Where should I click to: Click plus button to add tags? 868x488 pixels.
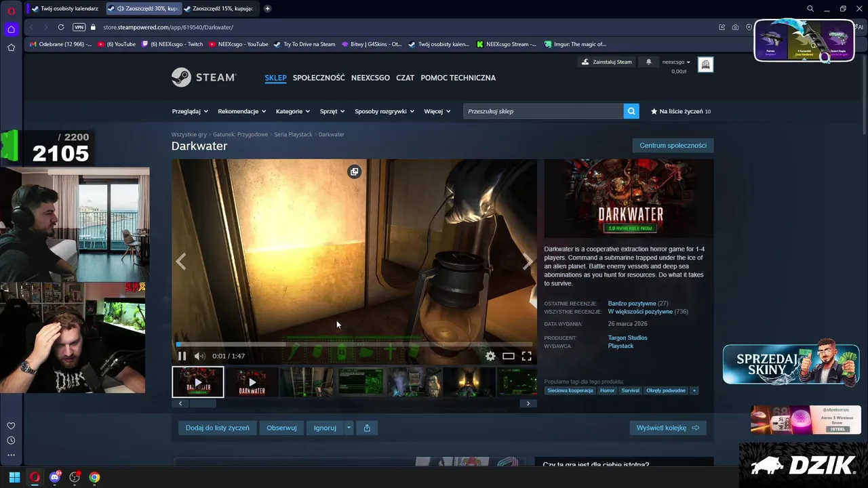(x=694, y=390)
